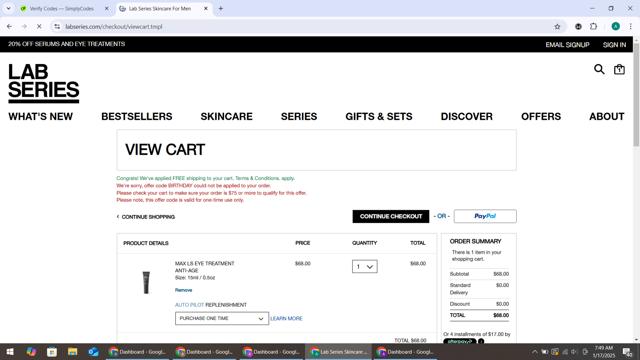The width and height of the screenshot is (640, 360).
Task: Open OFFERS menu
Action: point(541,117)
